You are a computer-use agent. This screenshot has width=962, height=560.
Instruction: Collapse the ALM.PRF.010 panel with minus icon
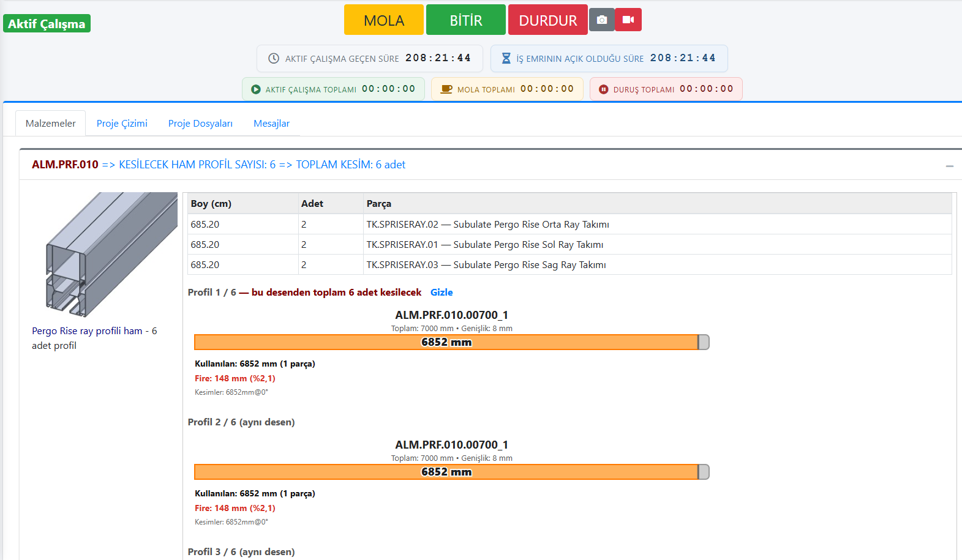[949, 166]
